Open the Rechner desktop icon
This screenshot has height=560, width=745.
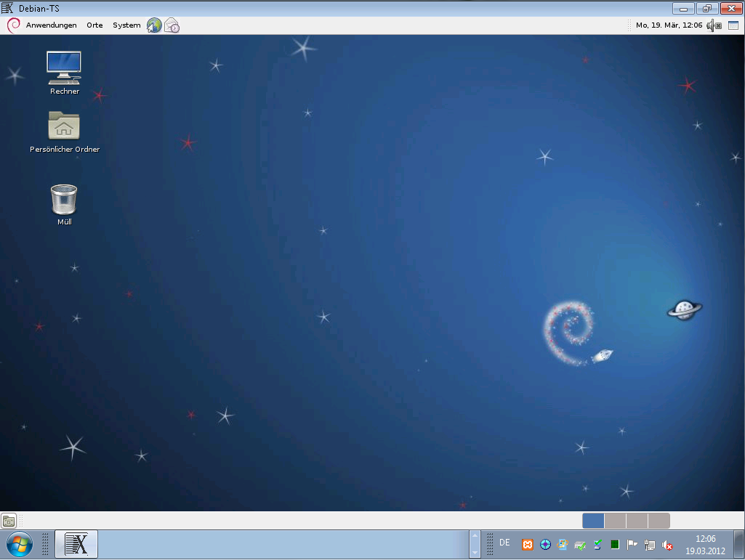[x=64, y=67]
